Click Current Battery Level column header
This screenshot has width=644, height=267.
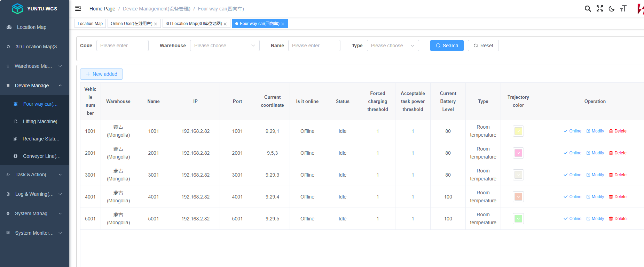point(448,101)
